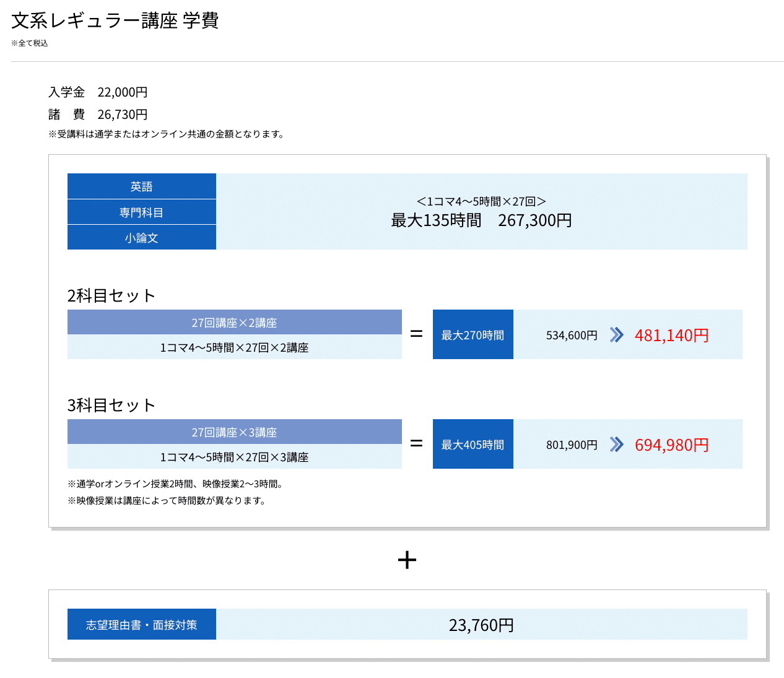Click the double chevron next to 801,900円
The image size is (784, 678).
pyautogui.click(x=616, y=445)
